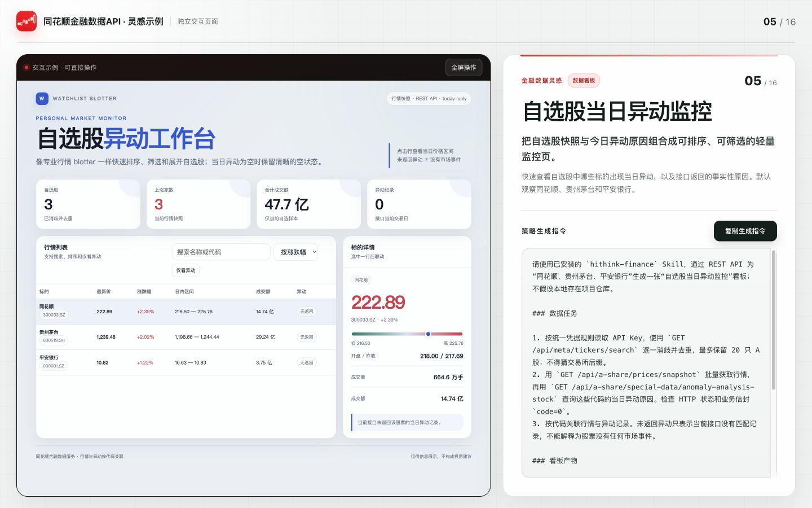Image resolution: width=812 pixels, height=508 pixels.
Task: Click the 高 225.76 label under slider
Action: tap(453, 343)
